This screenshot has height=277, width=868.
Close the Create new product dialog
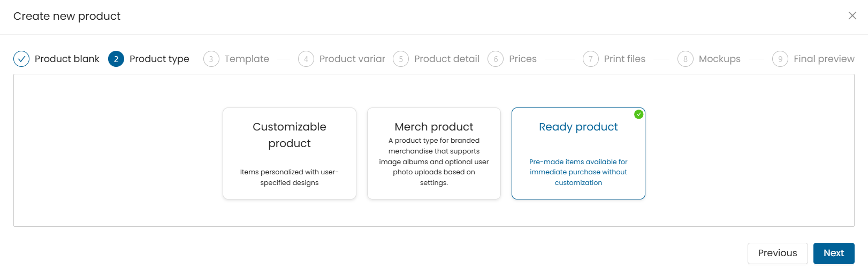click(852, 16)
